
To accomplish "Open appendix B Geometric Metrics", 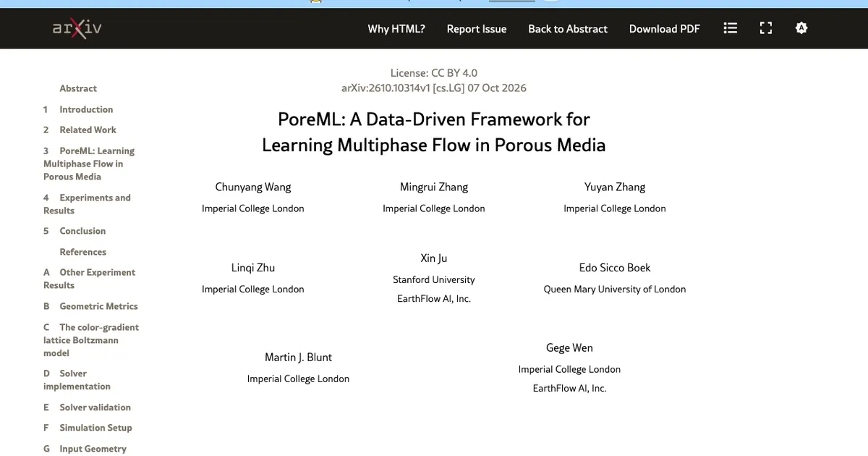I will coord(90,306).
